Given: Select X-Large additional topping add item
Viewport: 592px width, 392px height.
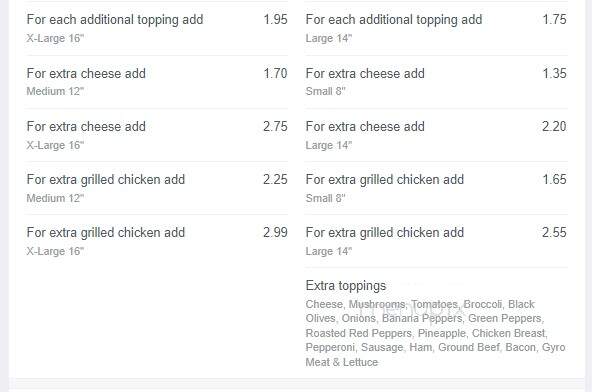Looking at the screenshot, I should pyautogui.click(x=157, y=28).
